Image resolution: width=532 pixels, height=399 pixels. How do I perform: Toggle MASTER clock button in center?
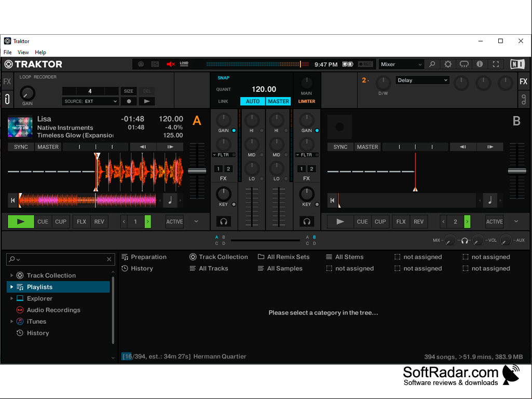tap(279, 101)
